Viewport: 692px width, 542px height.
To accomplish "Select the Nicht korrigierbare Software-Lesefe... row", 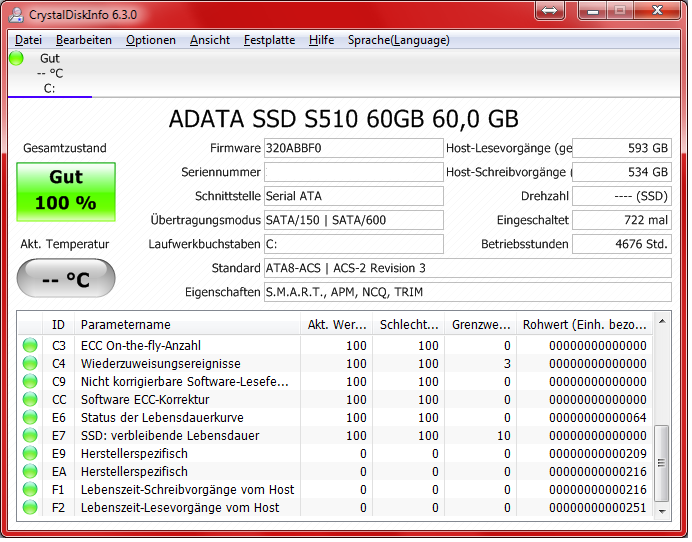I will 335,382.
